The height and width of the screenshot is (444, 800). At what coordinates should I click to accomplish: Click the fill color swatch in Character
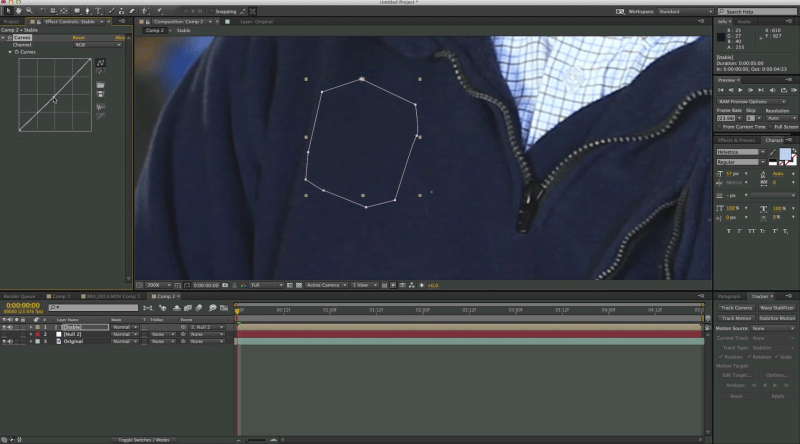[785, 154]
